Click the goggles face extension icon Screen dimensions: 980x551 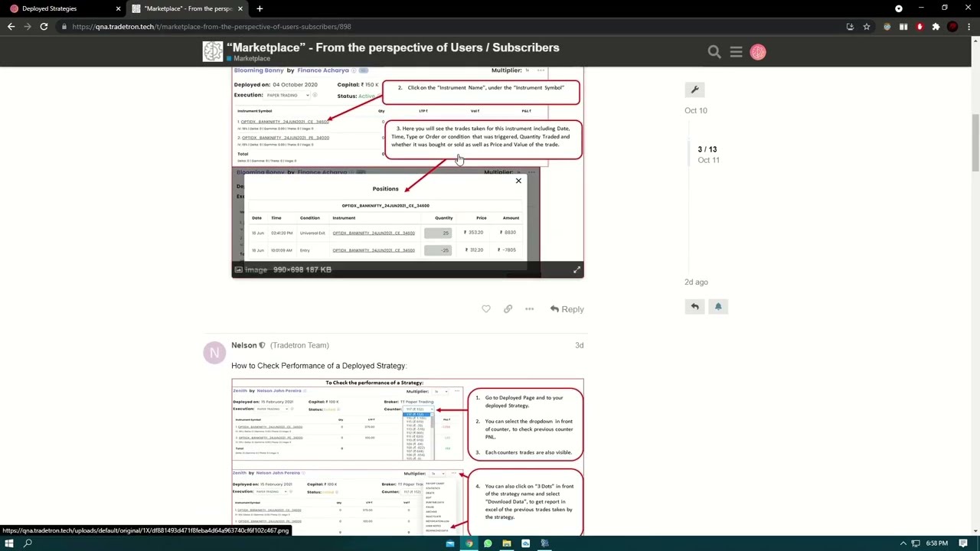tap(887, 27)
